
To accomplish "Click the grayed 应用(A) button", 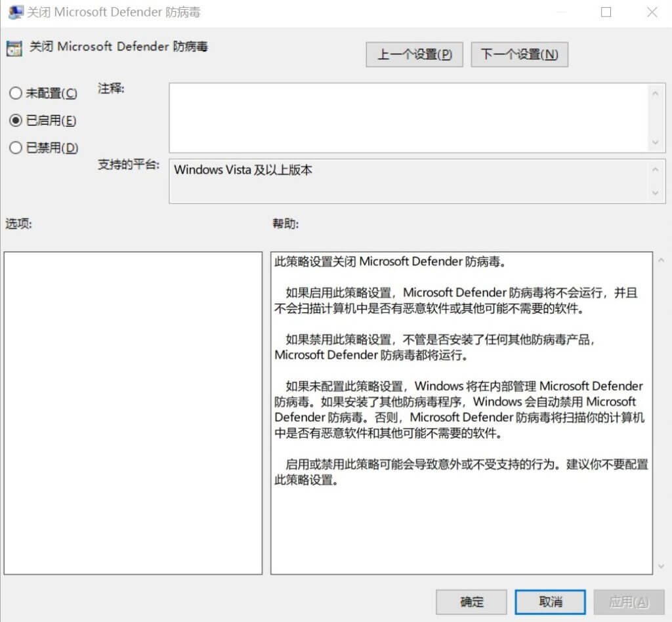I will (x=629, y=602).
